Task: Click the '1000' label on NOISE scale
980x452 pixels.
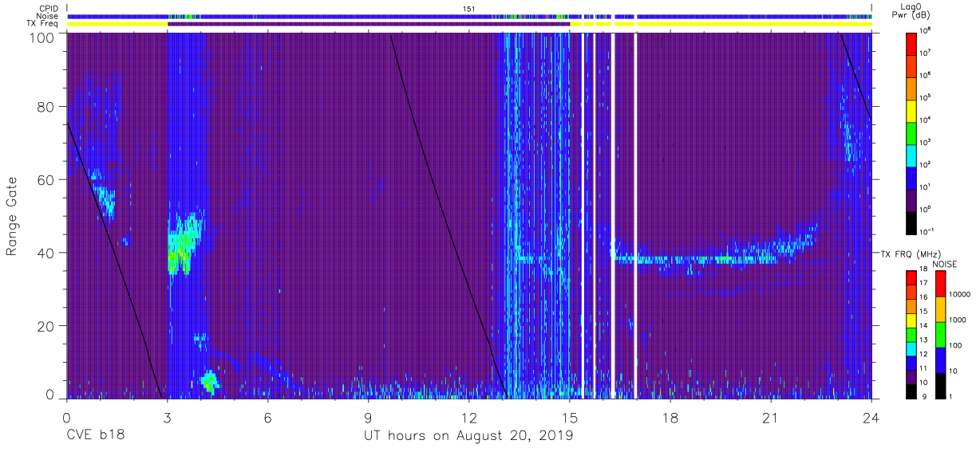Action: (959, 320)
